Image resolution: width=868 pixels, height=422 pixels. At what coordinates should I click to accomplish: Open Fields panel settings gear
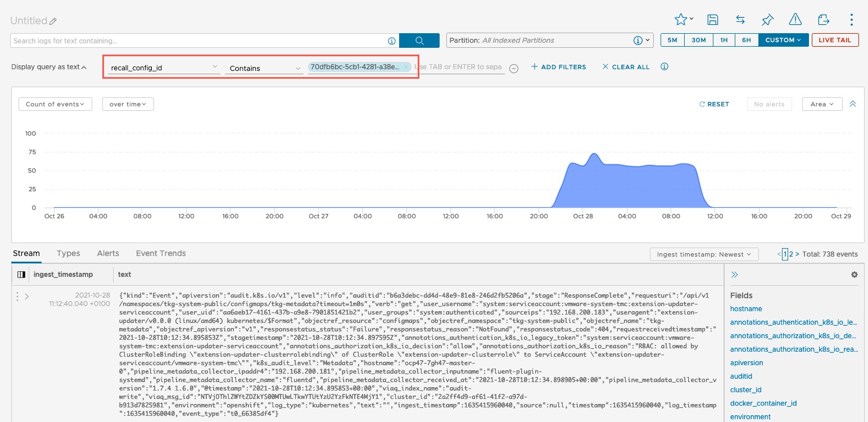tap(855, 275)
